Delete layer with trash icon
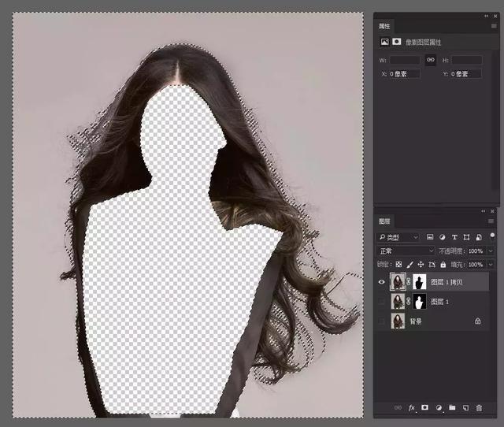 click(478, 407)
